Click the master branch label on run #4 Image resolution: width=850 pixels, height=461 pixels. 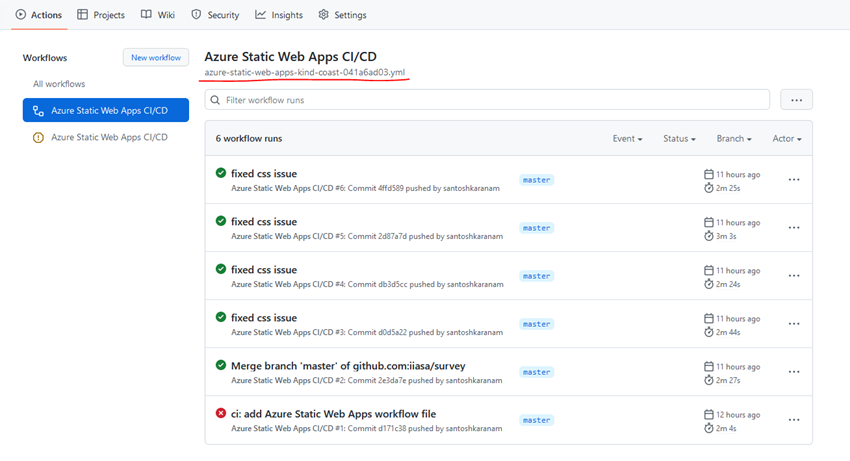536,276
